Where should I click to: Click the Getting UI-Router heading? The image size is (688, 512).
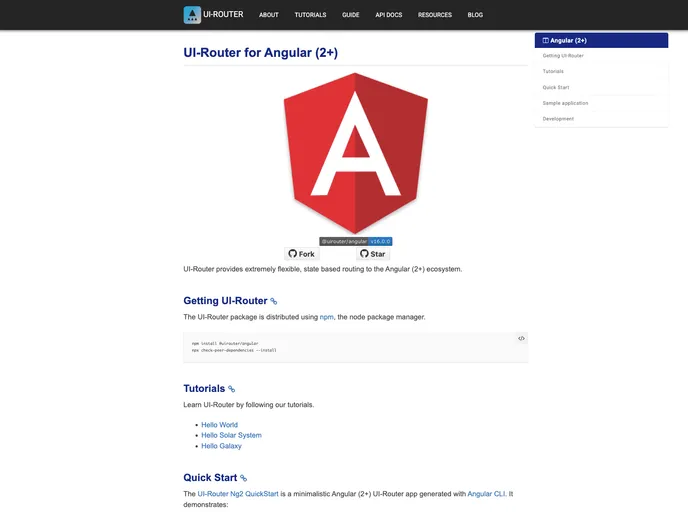[x=225, y=301]
